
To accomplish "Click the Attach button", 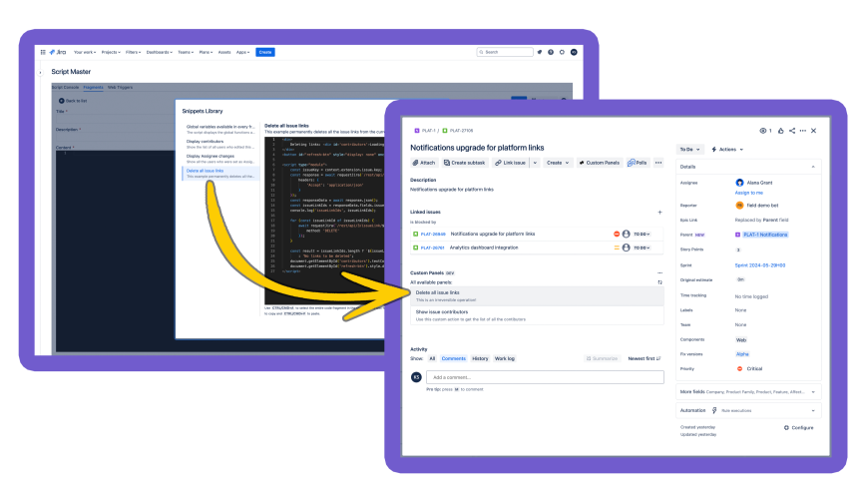I will click(424, 163).
